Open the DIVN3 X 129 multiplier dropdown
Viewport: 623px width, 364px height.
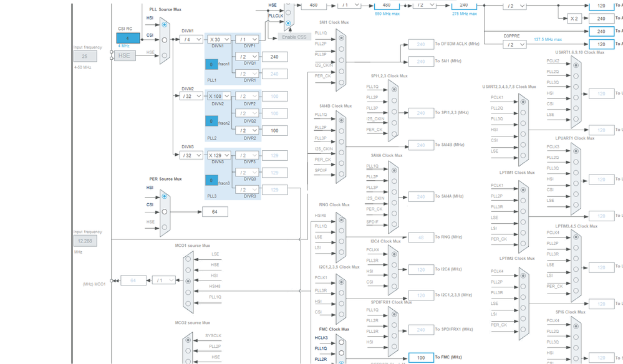pos(219,155)
